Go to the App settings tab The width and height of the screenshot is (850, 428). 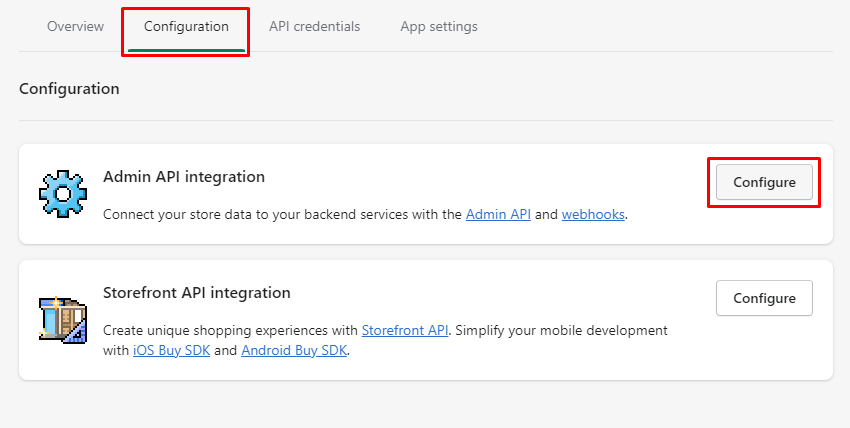point(439,26)
